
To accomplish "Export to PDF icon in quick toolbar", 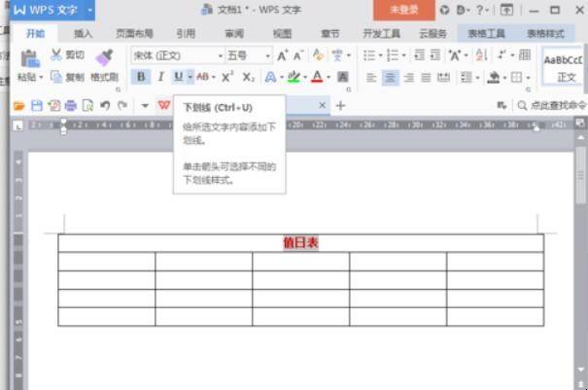I will pyautogui.click(x=54, y=106).
